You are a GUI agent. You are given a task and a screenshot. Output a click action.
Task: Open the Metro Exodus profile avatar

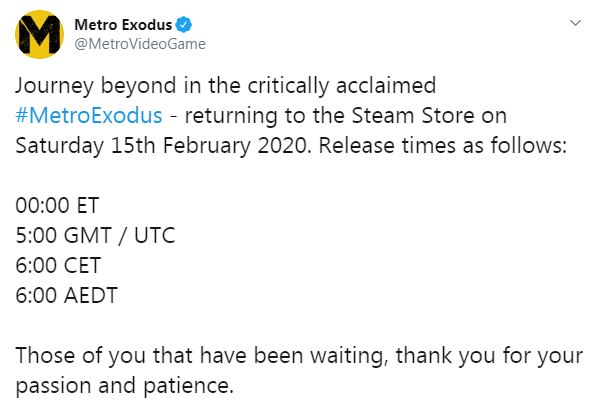(x=39, y=34)
